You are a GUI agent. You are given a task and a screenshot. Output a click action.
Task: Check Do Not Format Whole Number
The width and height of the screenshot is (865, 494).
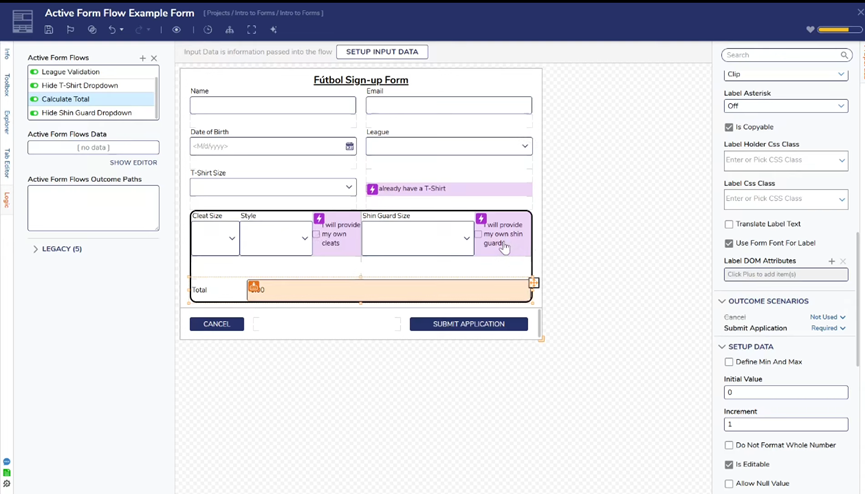[729, 445]
